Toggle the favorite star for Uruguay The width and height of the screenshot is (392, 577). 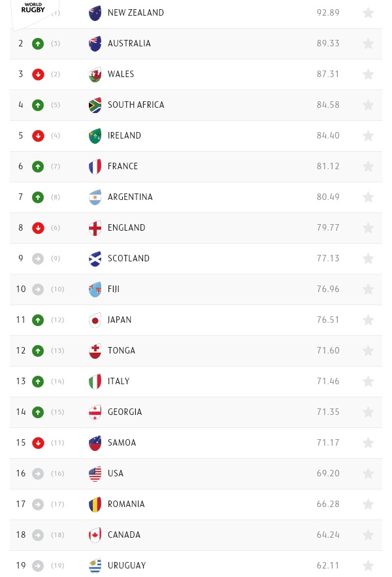tap(368, 566)
